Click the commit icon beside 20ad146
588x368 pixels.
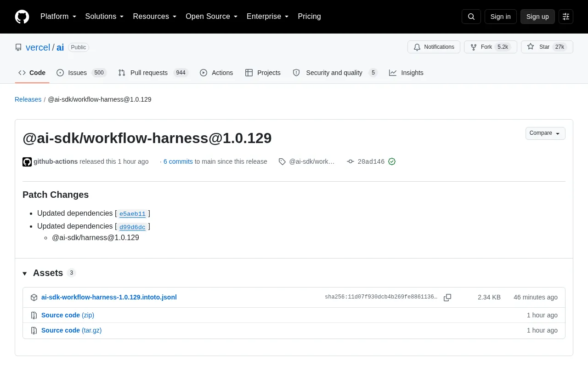click(x=351, y=161)
